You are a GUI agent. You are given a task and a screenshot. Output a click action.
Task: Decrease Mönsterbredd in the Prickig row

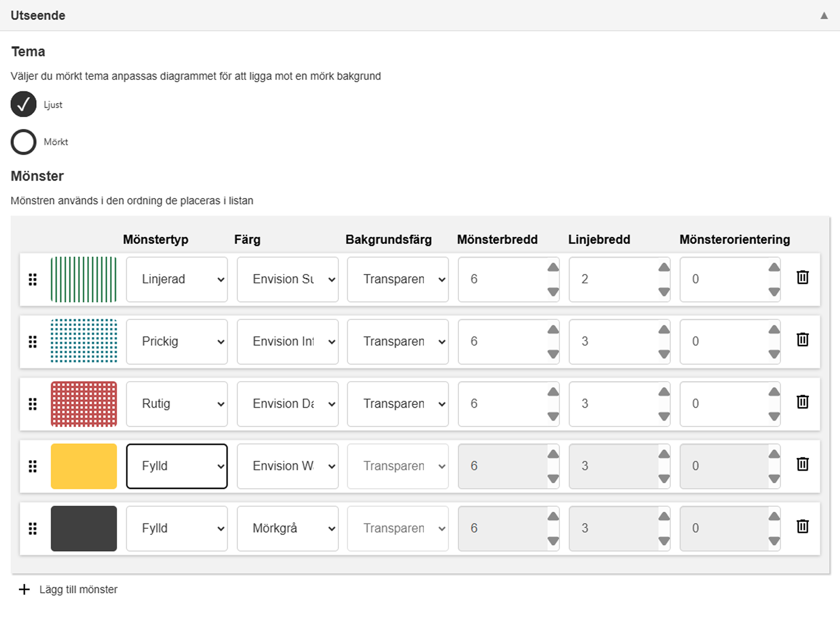click(x=553, y=354)
